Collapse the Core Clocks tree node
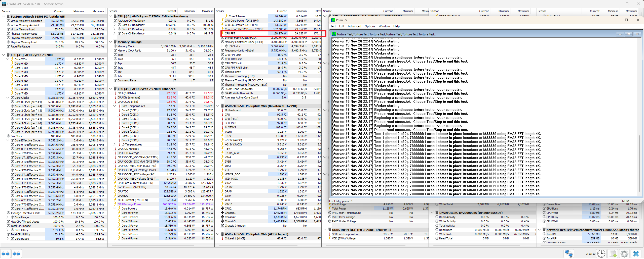 pyautogui.click(x=8, y=98)
